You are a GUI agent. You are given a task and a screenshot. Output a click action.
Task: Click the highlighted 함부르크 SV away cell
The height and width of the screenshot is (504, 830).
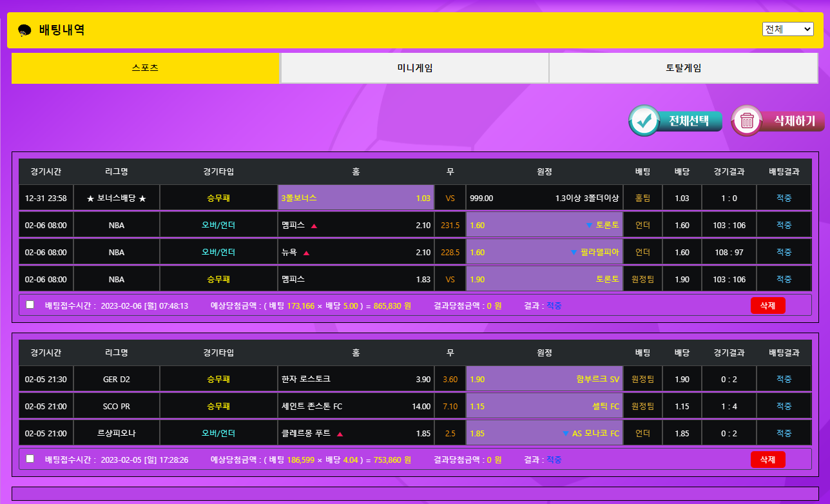click(544, 379)
